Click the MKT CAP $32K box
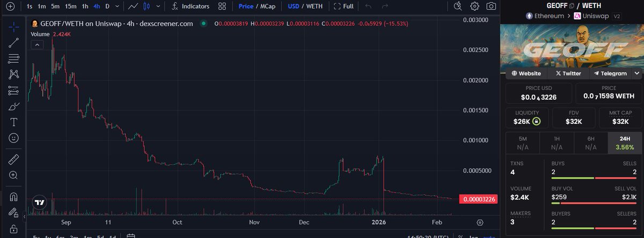The image size is (644, 238). (620, 117)
